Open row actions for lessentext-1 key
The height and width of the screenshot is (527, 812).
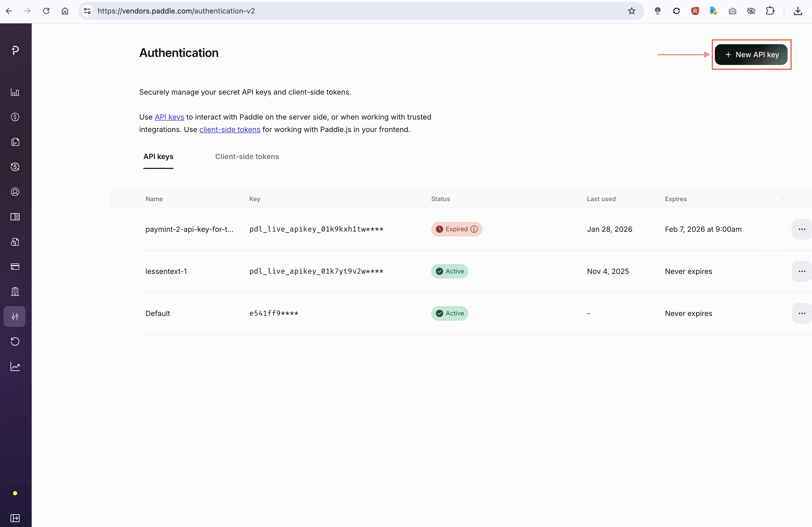click(802, 271)
